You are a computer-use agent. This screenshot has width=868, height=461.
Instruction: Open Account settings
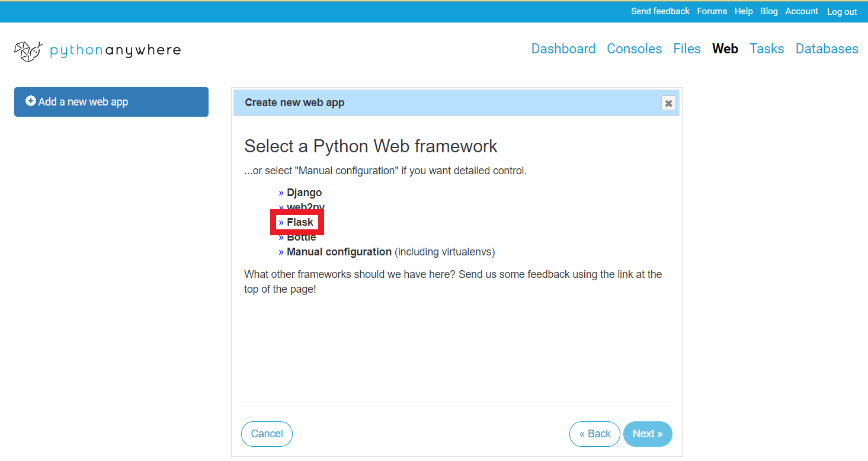pos(802,11)
